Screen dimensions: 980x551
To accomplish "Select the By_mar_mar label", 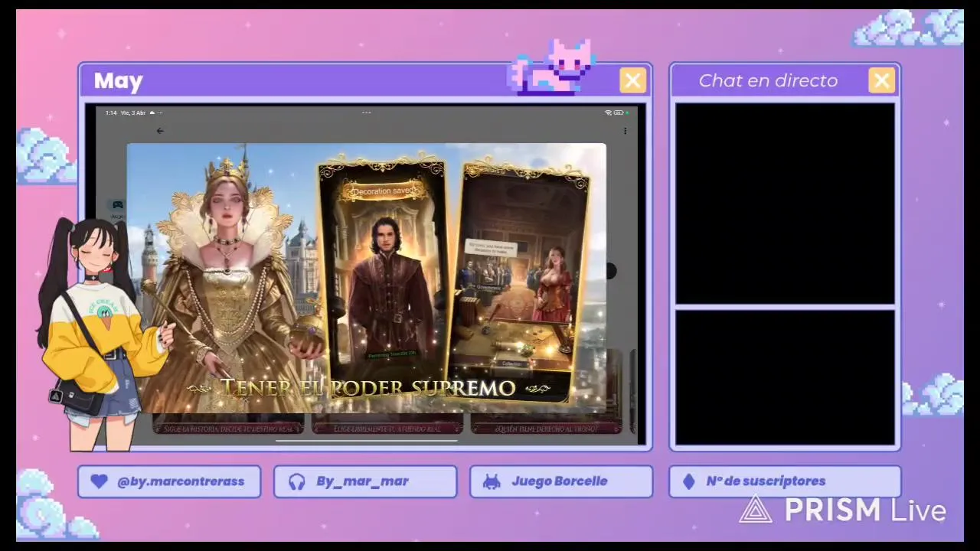I will tap(362, 481).
